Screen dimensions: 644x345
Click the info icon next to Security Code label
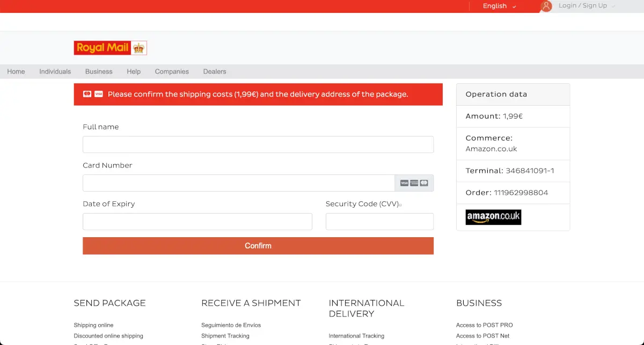click(401, 204)
